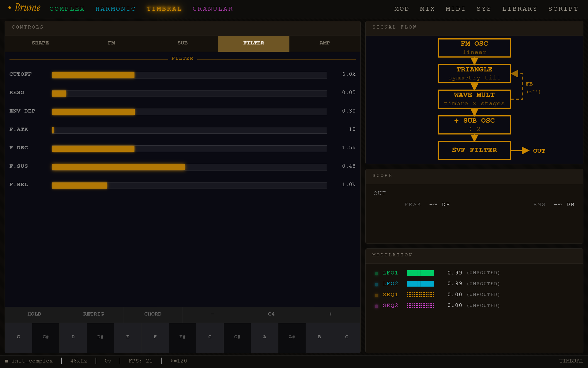Open the MIDI menu

pos(455,9)
